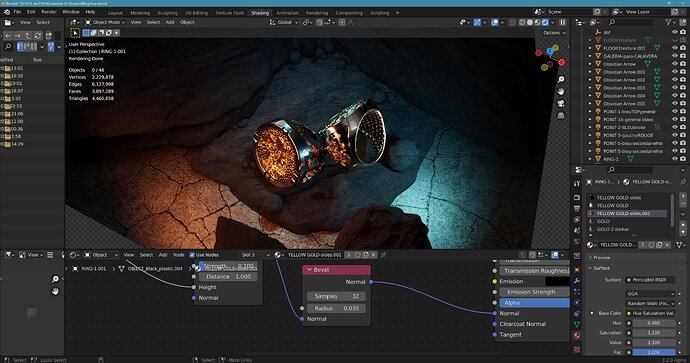The image size is (690, 363).
Task: Switch to the Compositing workspace tab
Action: [349, 13]
